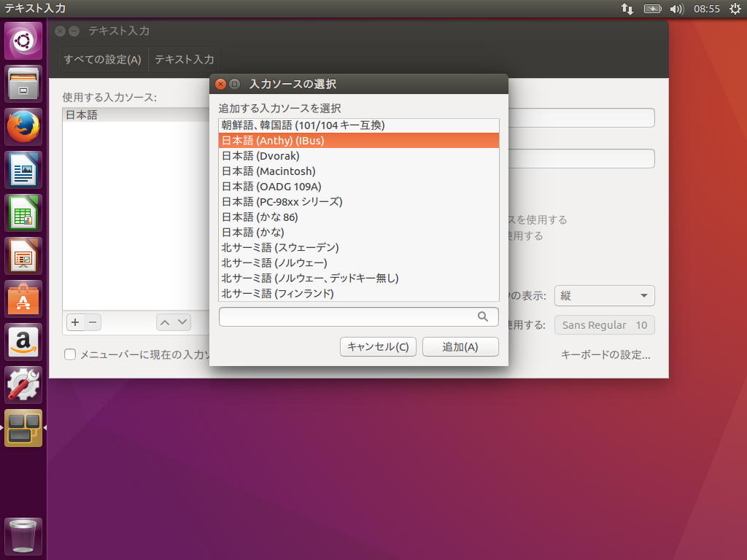The width and height of the screenshot is (747, 560).
Task: Open LibreOffice Impress presentation icon
Action: [x=24, y=256]
